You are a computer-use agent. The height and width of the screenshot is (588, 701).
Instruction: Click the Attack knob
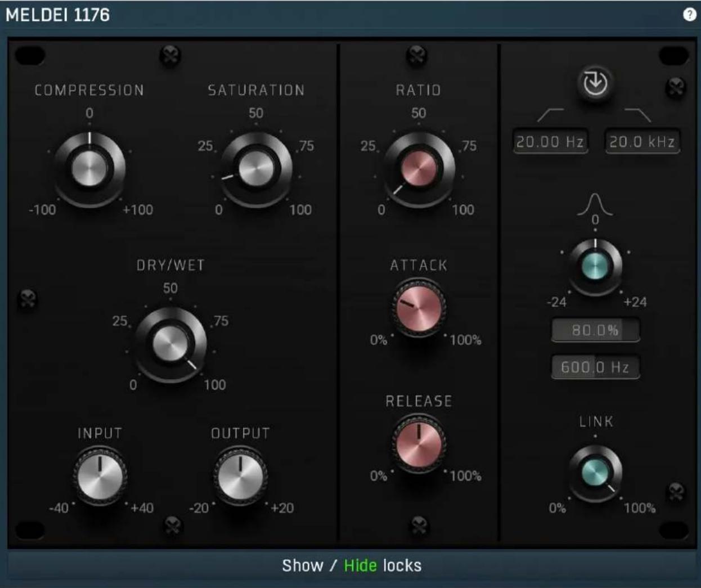[x=419, y=309]
